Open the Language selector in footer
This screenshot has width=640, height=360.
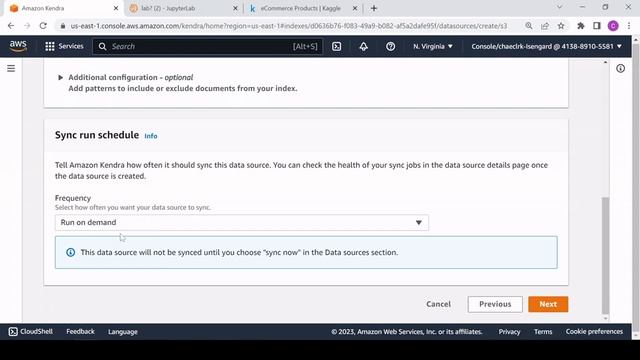122,332
